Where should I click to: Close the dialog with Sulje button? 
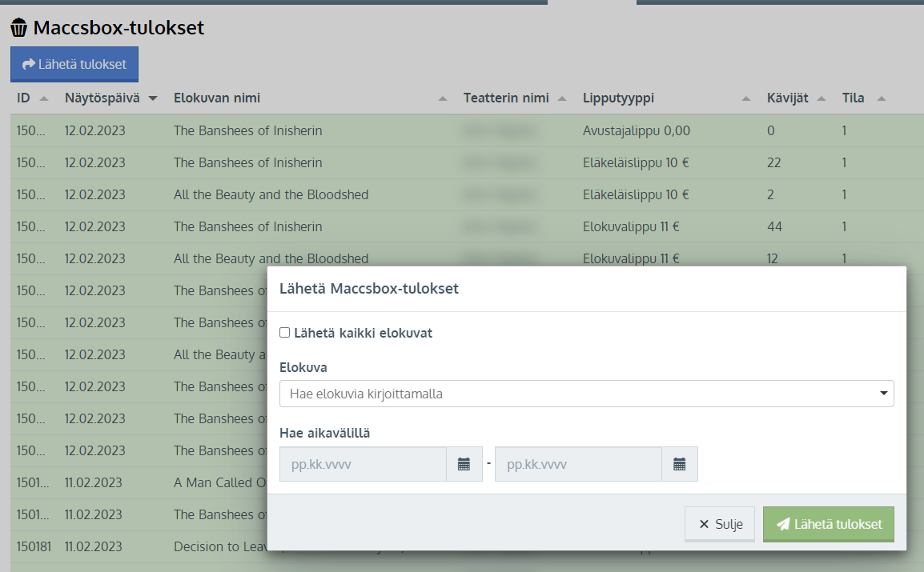[x=720, y=525]
